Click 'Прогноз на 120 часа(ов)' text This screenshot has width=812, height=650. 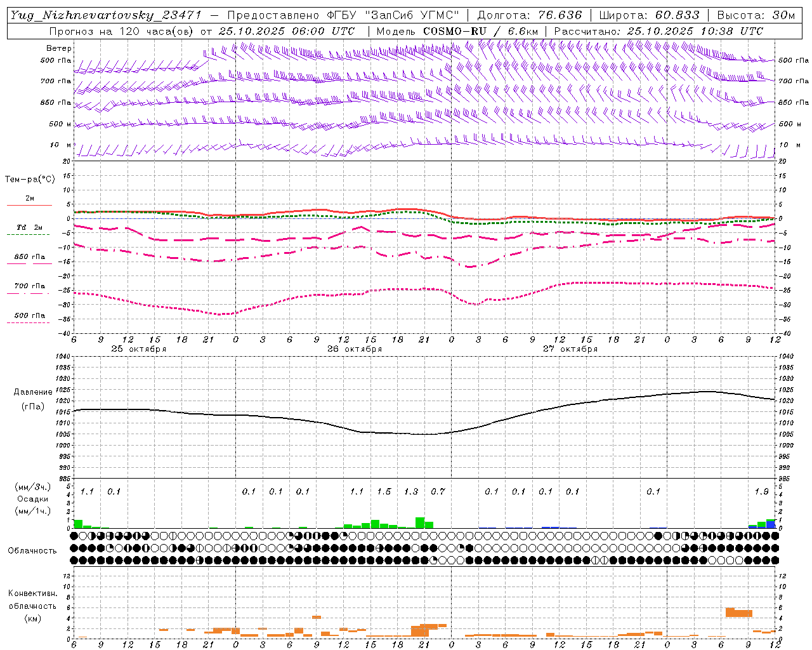pos(122,31)
